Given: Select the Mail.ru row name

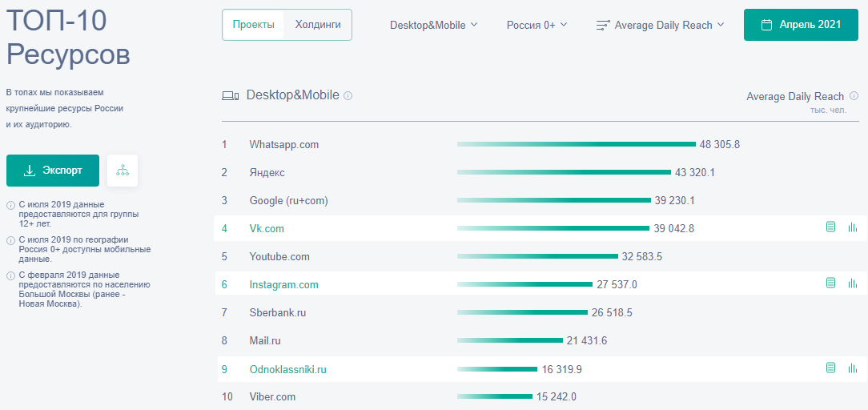Looking at the screenshot, I should pyautogui.click(x=265, y=341).
